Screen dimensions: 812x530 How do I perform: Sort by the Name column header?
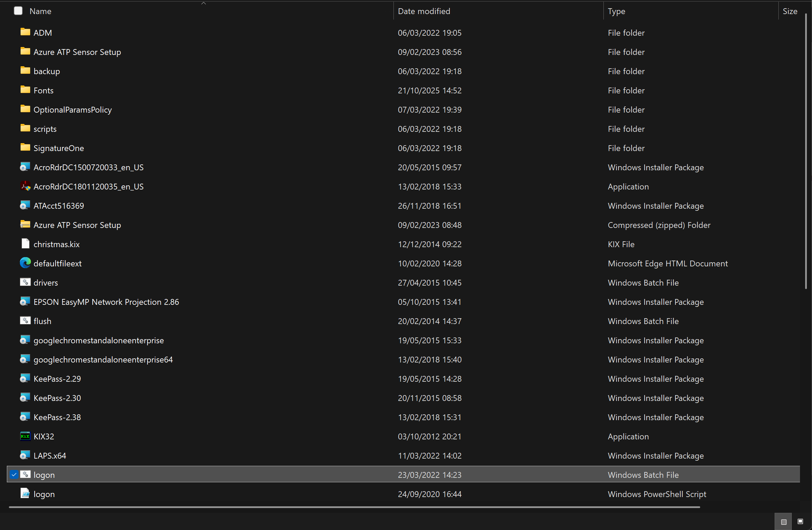point(40,11)
